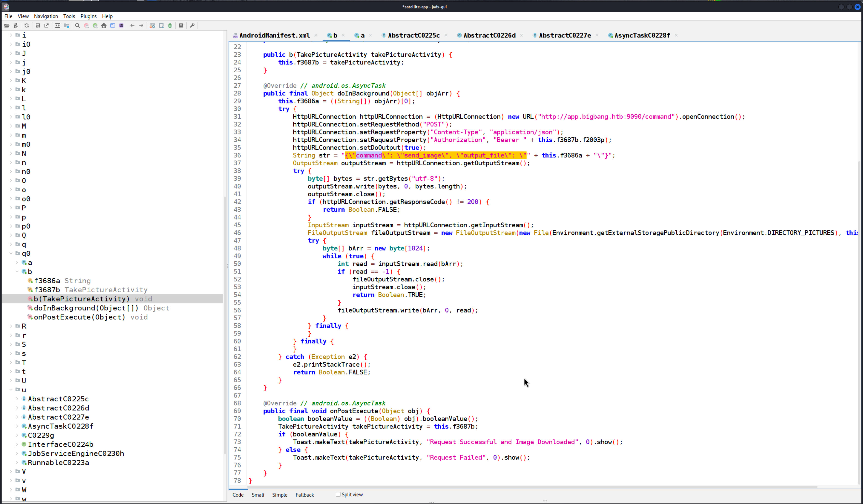Viewport: 863px width, 504px height.
Task: Expand the AsyncTaskC0228f class node
Action: click(x=17, y=426)
